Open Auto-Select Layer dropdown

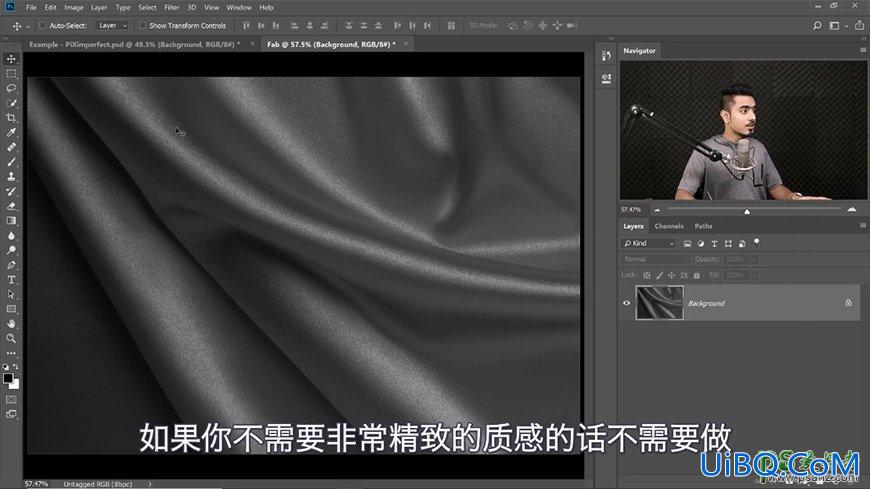(113, 26)
